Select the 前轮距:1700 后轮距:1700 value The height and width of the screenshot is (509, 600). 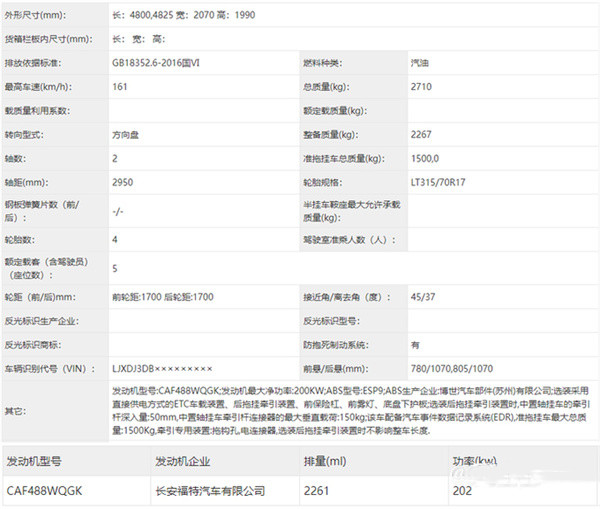tap(163, 297)
